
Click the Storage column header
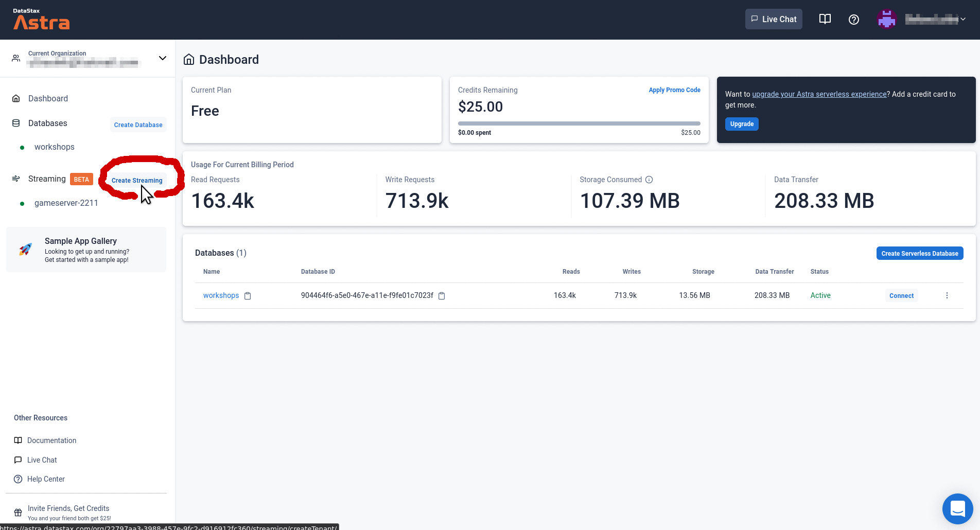tap(703, 272)
